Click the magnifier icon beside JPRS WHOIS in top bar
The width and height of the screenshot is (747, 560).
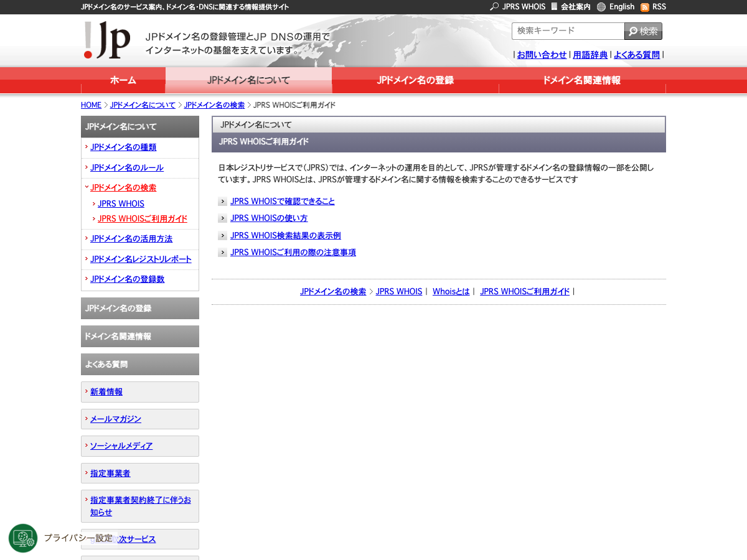494,7
